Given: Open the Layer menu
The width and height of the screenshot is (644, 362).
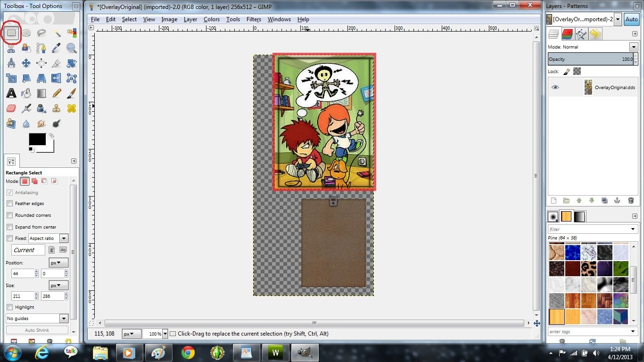Looking at the screenshot, I should (190, 19).
